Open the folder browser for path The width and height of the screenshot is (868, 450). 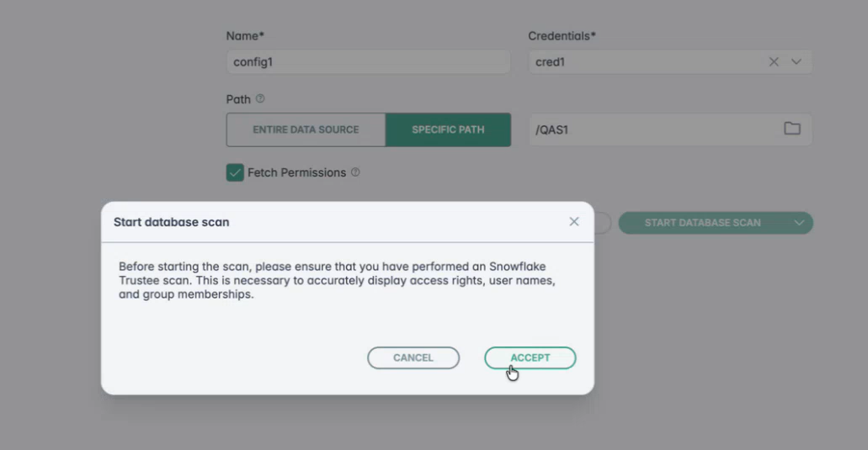click(x=791, y=129)
